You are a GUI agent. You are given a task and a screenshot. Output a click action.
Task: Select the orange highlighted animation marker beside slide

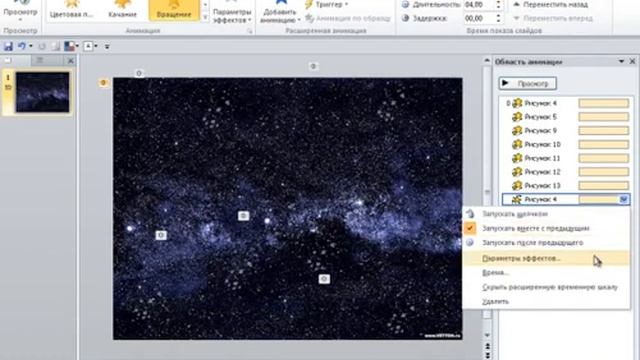tap(103, 83)
